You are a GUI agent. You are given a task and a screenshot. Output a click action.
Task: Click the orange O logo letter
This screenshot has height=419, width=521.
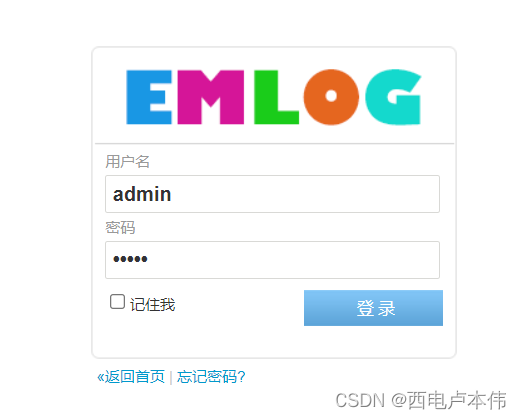[x=331, y=97]
